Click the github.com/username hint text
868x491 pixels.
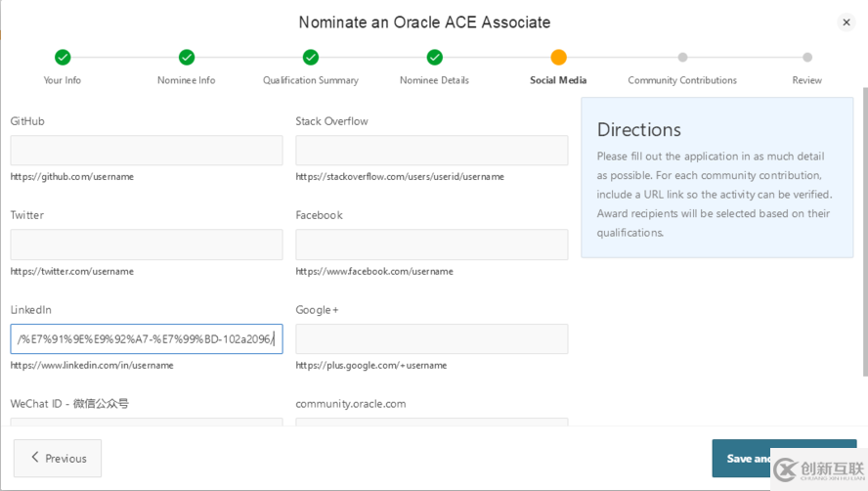click(x=72, y=177)
